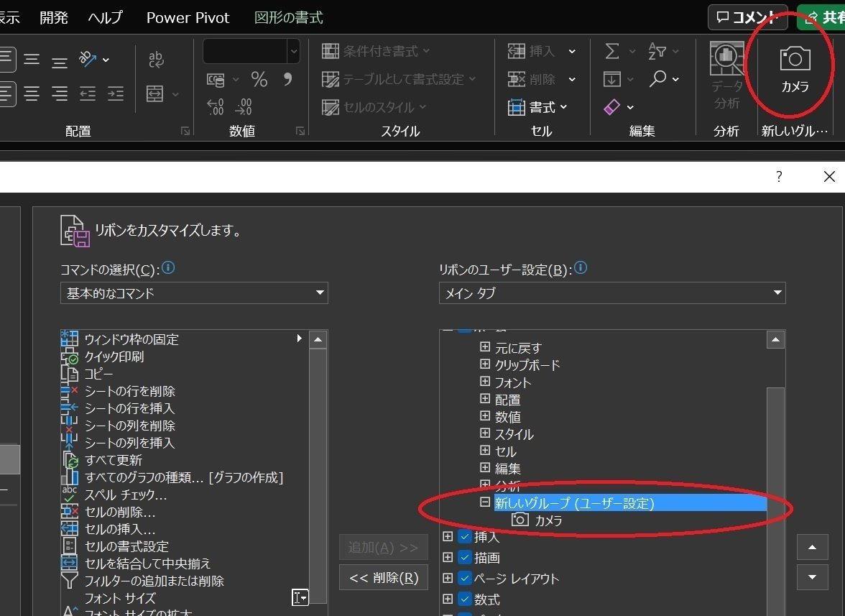Click middle align icon
The height and width of the screenshot is (616, 845).
(32, 59)
